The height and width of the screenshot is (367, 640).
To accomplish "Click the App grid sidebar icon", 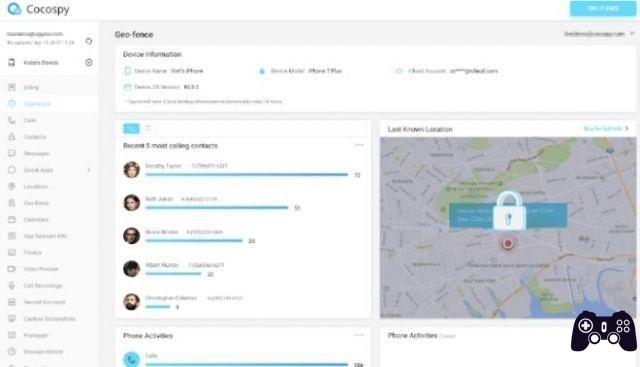I will pos(12,236).
